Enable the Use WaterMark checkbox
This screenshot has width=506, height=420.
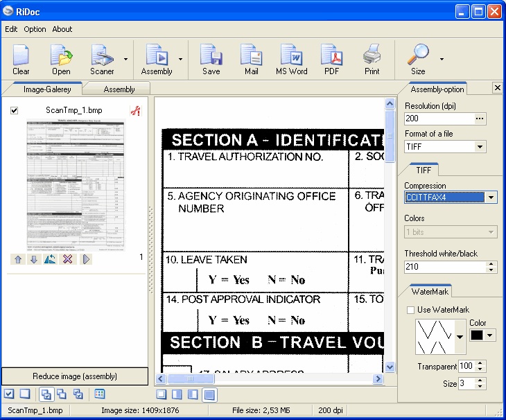click(411, 309)
